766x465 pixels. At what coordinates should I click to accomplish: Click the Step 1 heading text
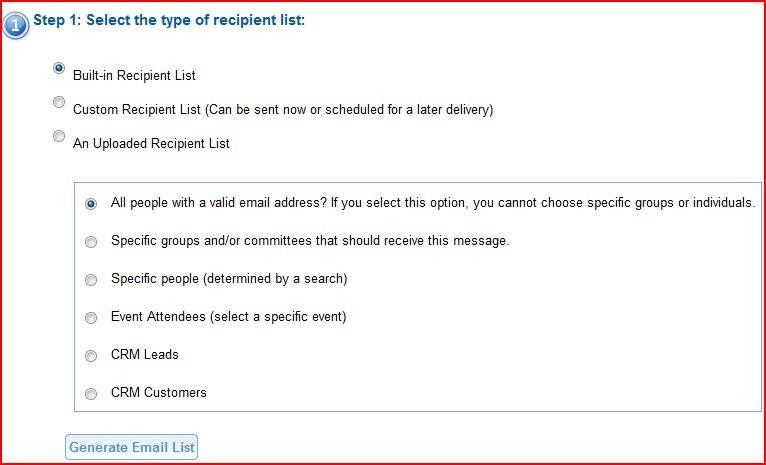169,19
